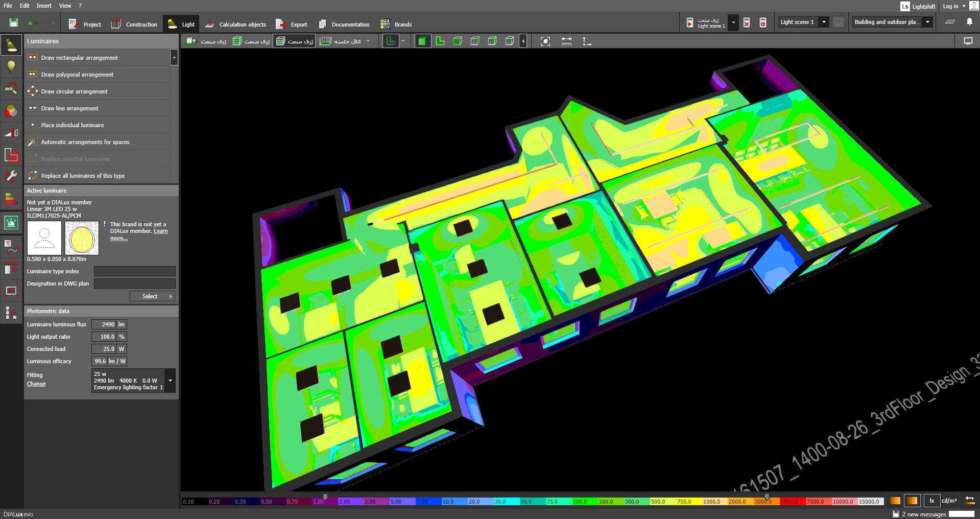The width and height of the screenshot is (980, 519).
Task: Click the Save project icon
Action: (14, 23)
